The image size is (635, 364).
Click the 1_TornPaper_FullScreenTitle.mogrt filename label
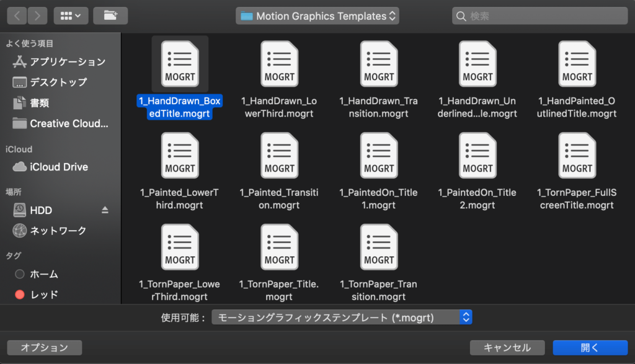577,199
